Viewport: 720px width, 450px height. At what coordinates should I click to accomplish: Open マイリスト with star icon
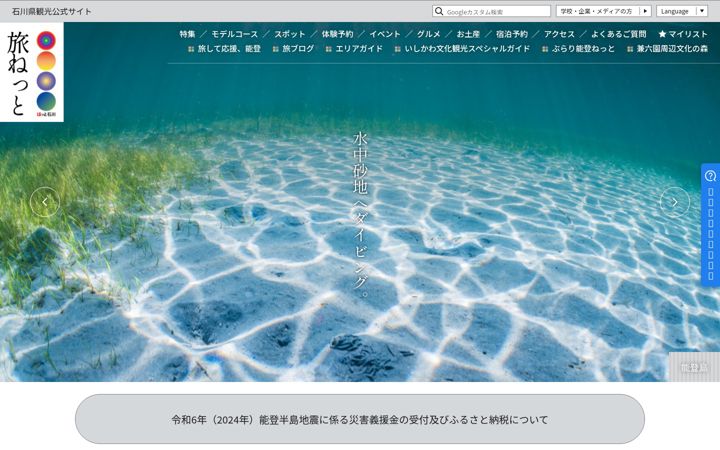coord(683,34)
